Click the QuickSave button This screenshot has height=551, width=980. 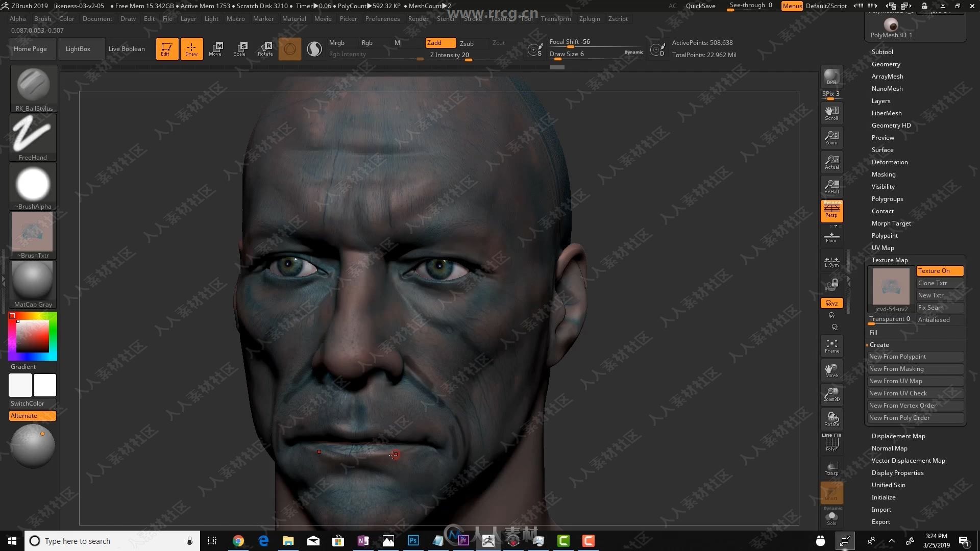pos(700,6)
